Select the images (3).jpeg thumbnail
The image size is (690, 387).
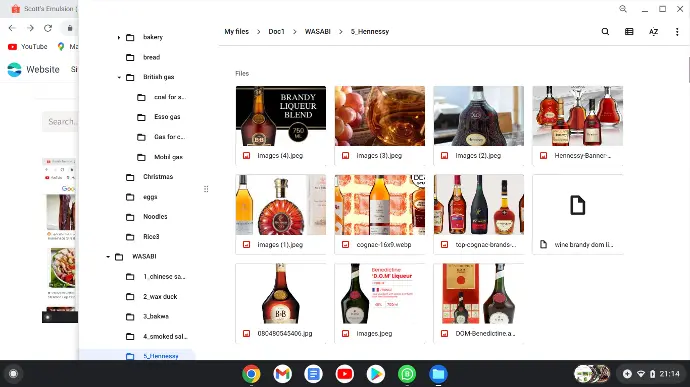(x=380, y=116)
